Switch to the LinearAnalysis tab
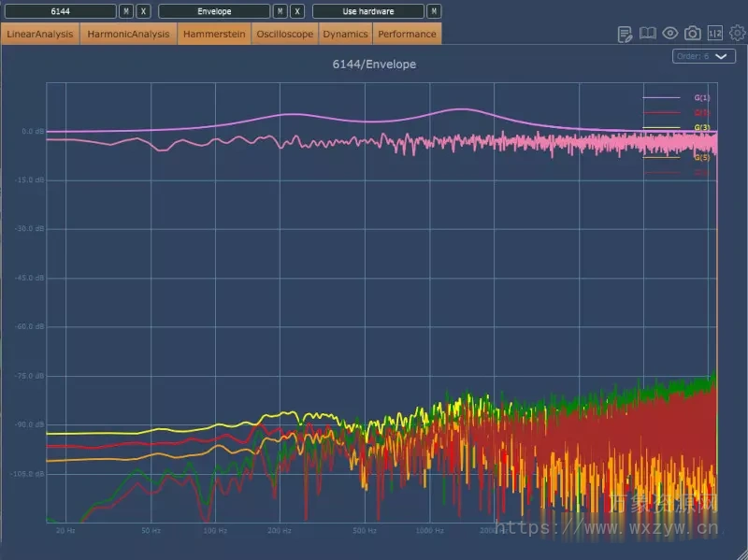This screenshot has height=560, width=748. [x=40, y=34]
